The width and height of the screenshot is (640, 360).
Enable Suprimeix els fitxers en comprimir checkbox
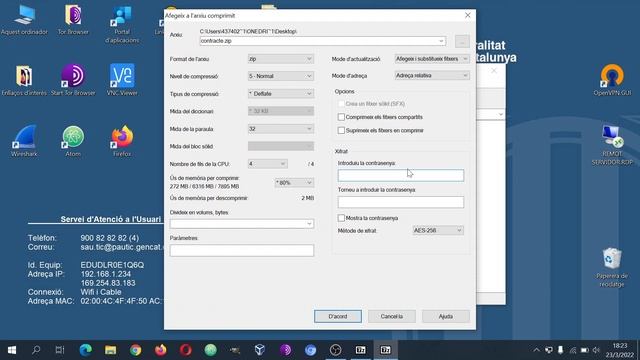pyautogui.click(x=341, y=131)
